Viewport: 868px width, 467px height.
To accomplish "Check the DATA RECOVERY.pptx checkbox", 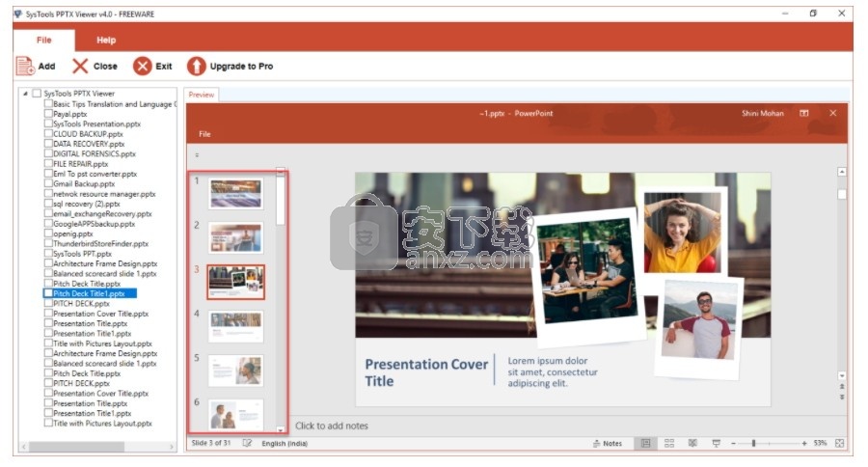I will [48, 144].
